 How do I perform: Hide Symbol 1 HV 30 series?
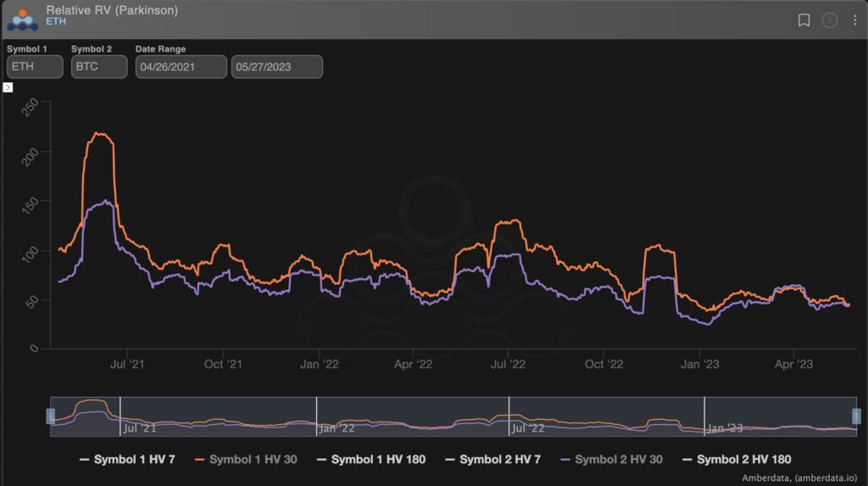click(x=246, y=460)
